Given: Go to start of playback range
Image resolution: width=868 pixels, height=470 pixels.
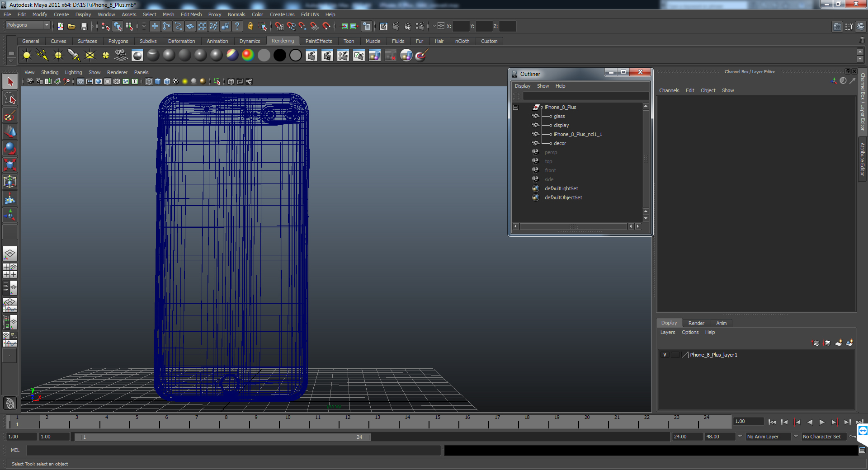Looking at the screenshot, I should click(772, 422).
